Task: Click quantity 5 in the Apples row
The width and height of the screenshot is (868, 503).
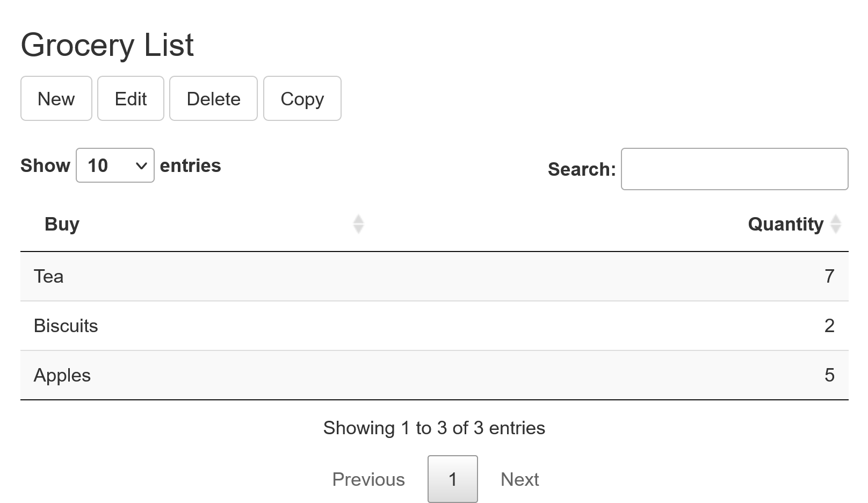Action: pos(829,375)
